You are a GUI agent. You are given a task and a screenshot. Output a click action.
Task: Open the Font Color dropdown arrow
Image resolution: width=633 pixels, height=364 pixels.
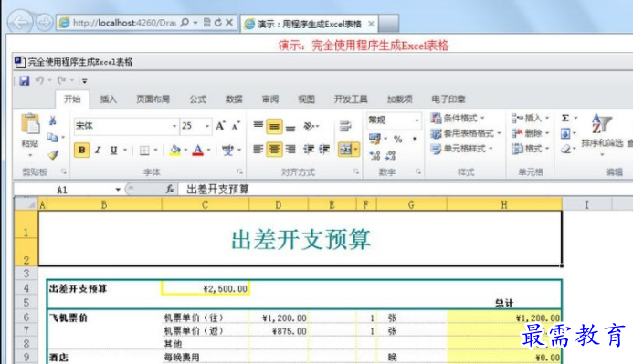tap(208, 150)
